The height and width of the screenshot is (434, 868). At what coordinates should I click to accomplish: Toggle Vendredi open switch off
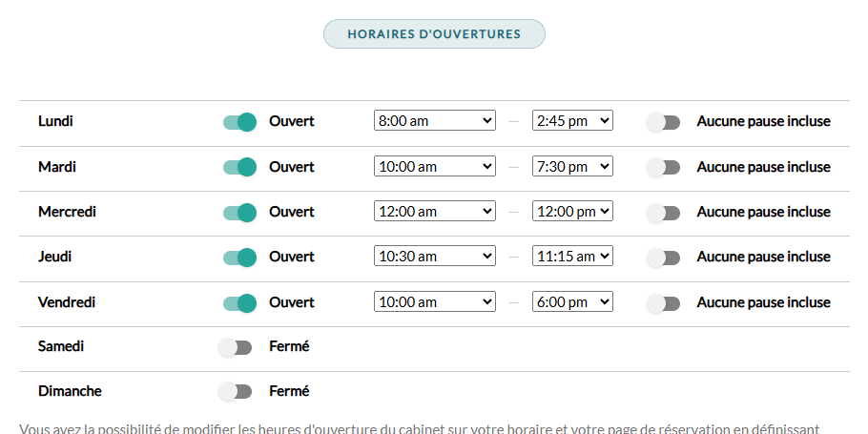[239, 302]
